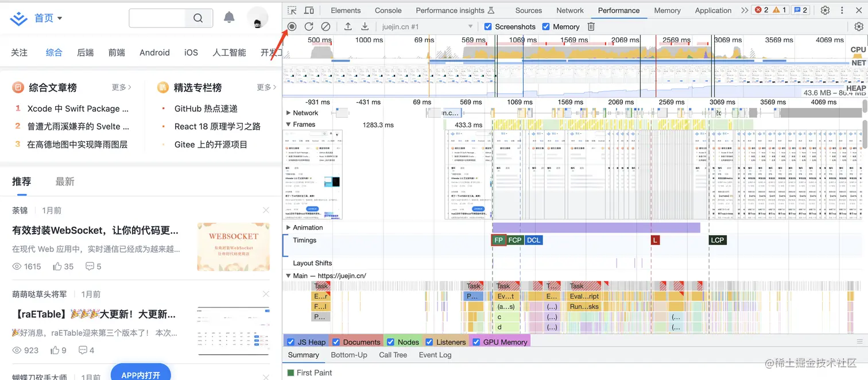The image size is (868, 380).
Task: Switch to the Elements tab
Action: [346, 10]
